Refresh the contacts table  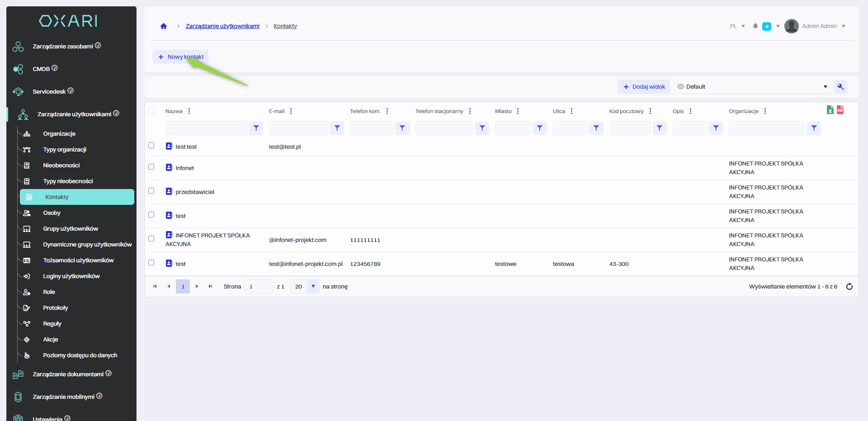[x=849, y=287]
